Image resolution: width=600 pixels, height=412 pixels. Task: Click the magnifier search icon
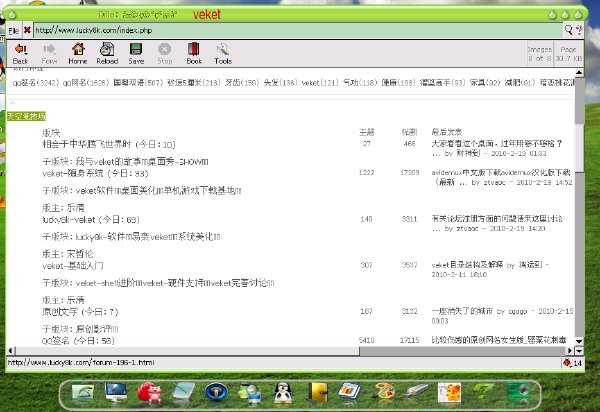[x=569, y=30]
